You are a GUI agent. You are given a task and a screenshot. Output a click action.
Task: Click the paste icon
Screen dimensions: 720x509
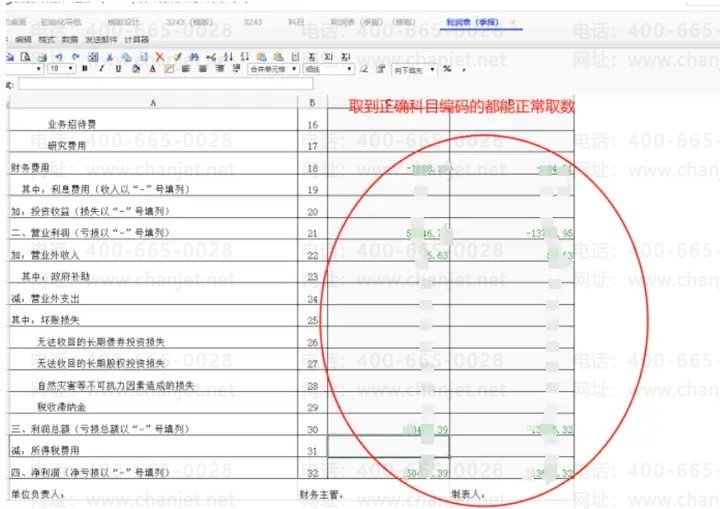pos(143,57)
